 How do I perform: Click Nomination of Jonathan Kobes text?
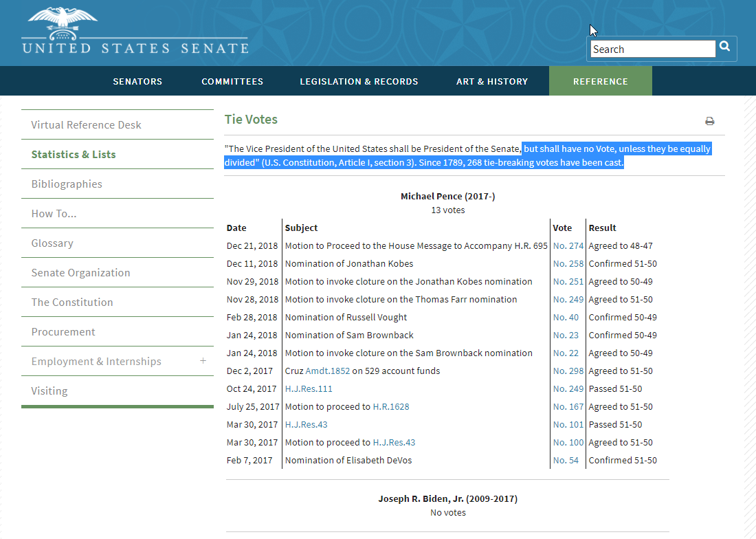pyautogui.click(x=349, y=264)
